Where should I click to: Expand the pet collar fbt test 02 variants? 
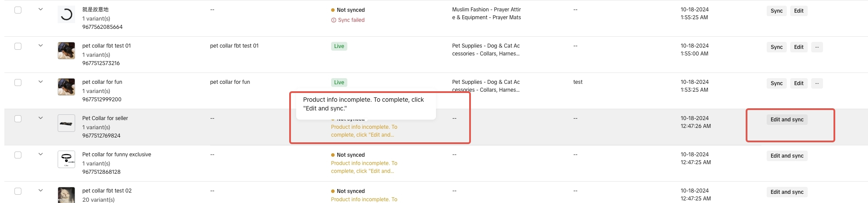[41, 190]
